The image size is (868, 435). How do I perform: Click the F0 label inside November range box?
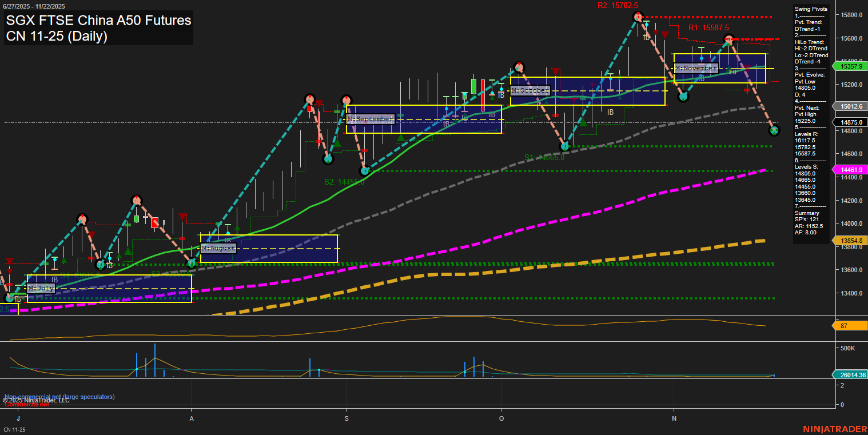click(x=732, y=73)
